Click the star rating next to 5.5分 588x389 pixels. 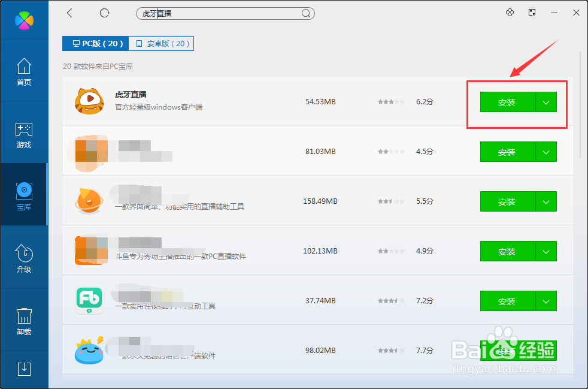click(x=391, y=201)
